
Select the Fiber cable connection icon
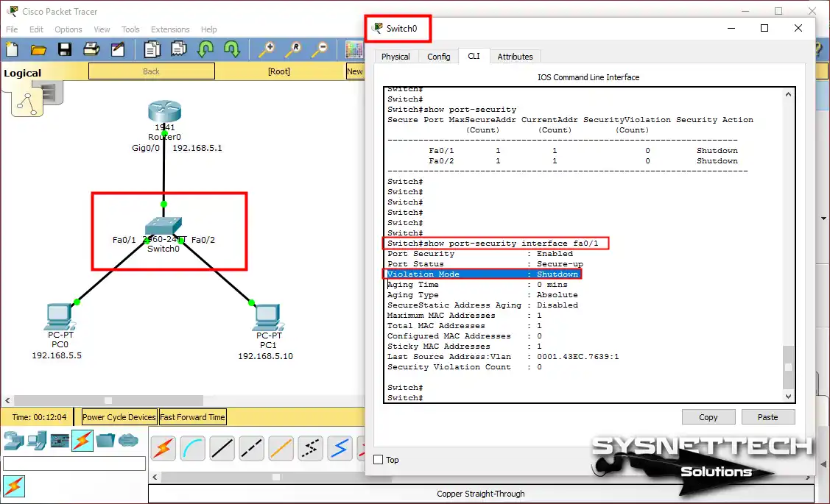[x=281, y=447]
